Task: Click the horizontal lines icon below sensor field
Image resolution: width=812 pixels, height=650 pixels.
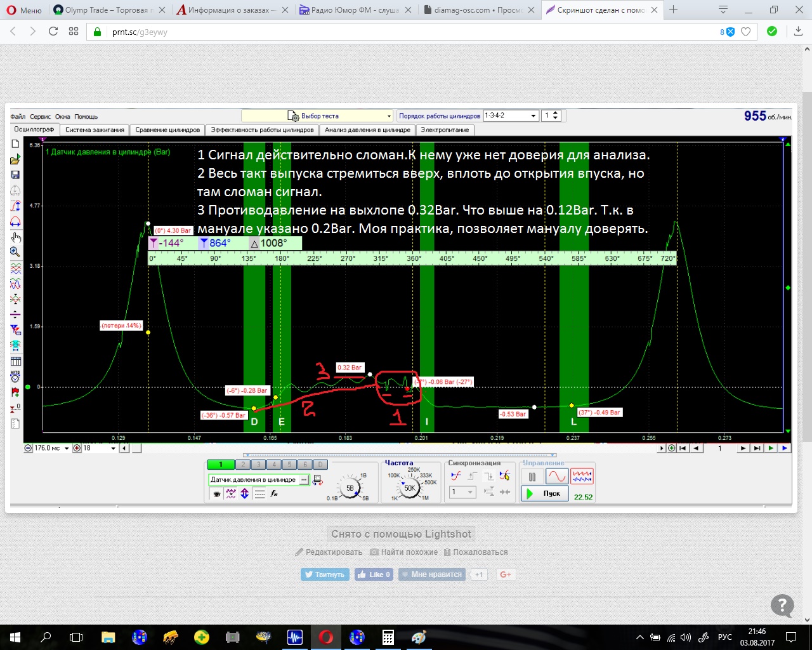Action: coord(259,494)
